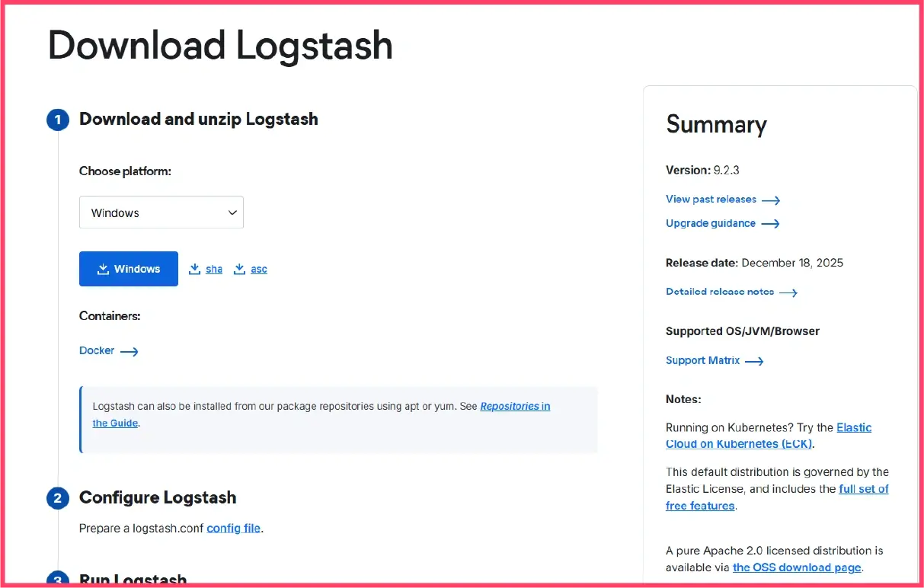Click the download icon on the Windows button
The height and width of the screenshot is (588, 924).
[x=103, y=269]
